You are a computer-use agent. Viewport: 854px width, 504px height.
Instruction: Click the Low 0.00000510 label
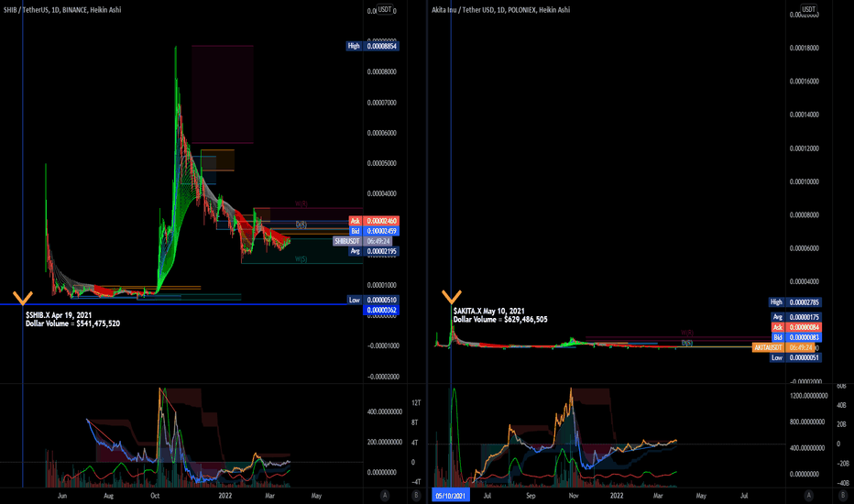point(374,300)
